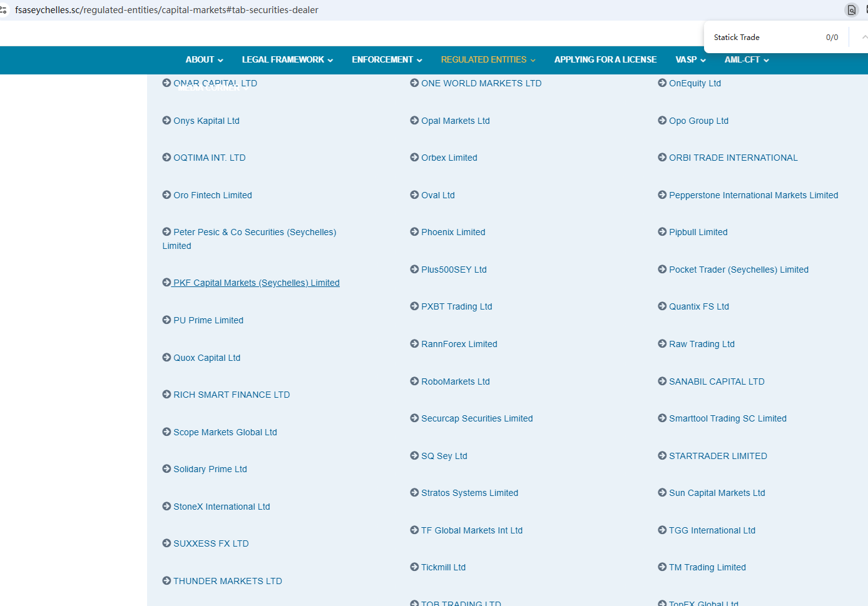Select the arrow icon next to Quox Capital Ltd
Viewport: 868px width, 606px height.
click(x=166, y=357)
